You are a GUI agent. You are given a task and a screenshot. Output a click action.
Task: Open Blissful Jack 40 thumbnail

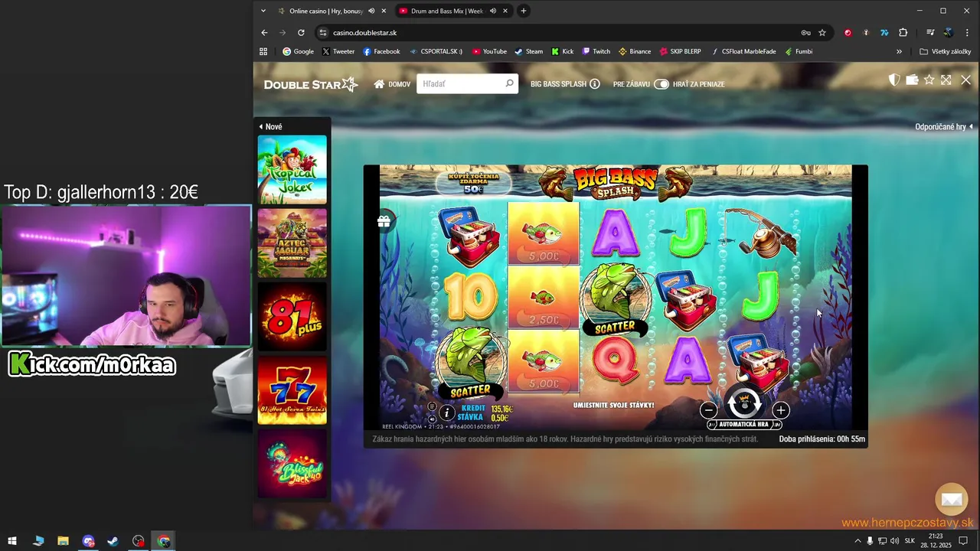[x=292, y=463]
